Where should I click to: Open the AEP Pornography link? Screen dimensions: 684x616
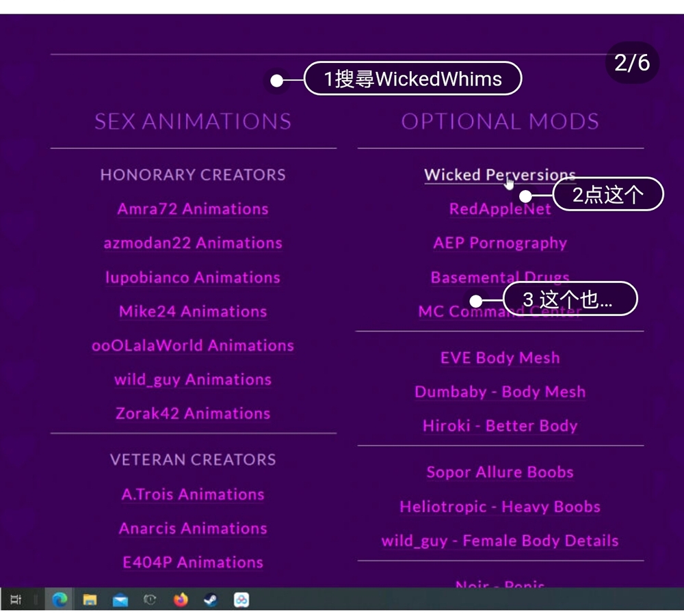click(500, 243)
